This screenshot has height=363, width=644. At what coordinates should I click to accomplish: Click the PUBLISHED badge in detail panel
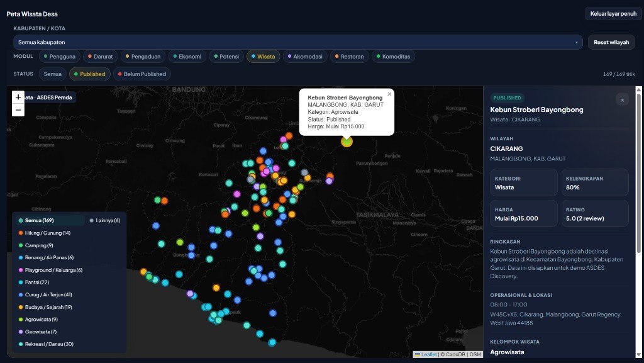pyautogui.click(x=508, y=98)
